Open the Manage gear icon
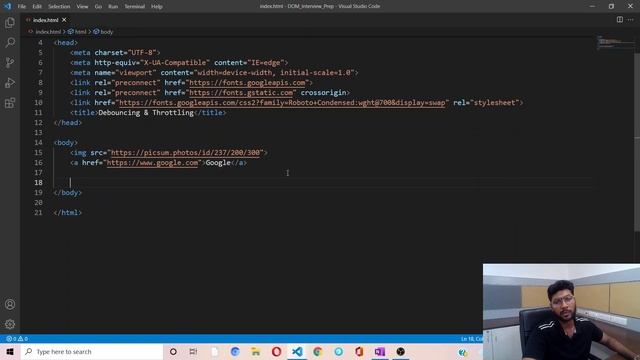Image resolution: width=640 pixels, height=360 pixels. point(10,324)
